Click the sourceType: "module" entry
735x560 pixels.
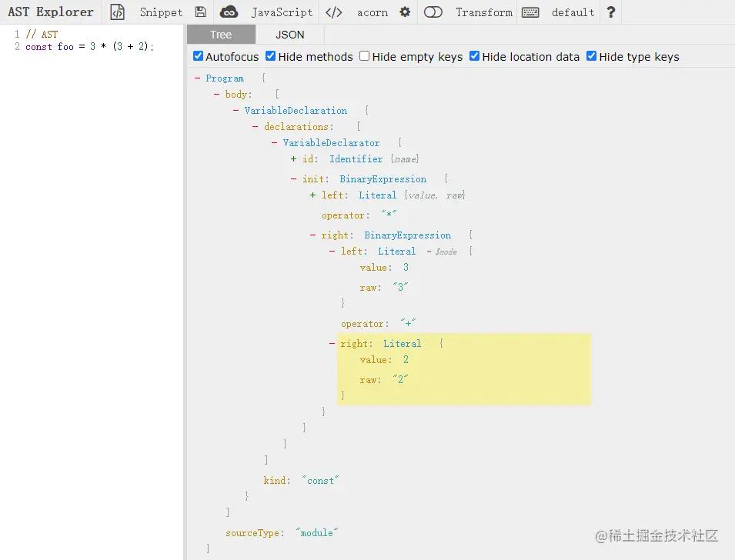coord(282,533)
